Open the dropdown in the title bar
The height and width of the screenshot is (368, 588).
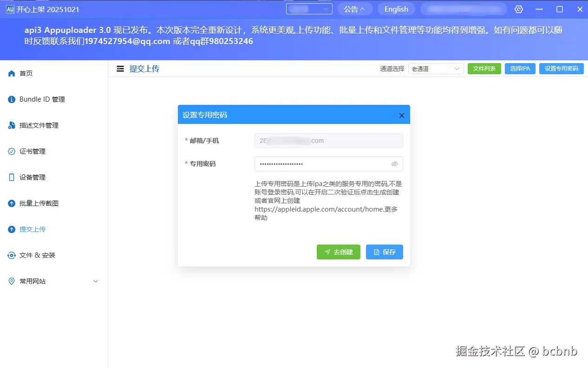pyautogui.click(x=309, y=9)
